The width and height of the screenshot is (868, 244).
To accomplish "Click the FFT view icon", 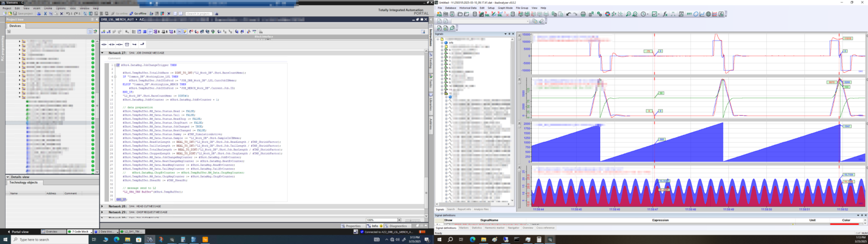I will [x=688, y=14].
